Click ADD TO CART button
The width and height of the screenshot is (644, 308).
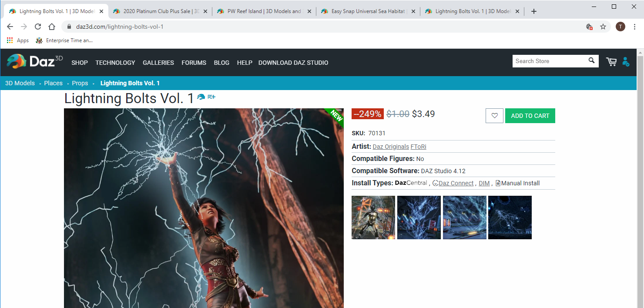[530, 116]
